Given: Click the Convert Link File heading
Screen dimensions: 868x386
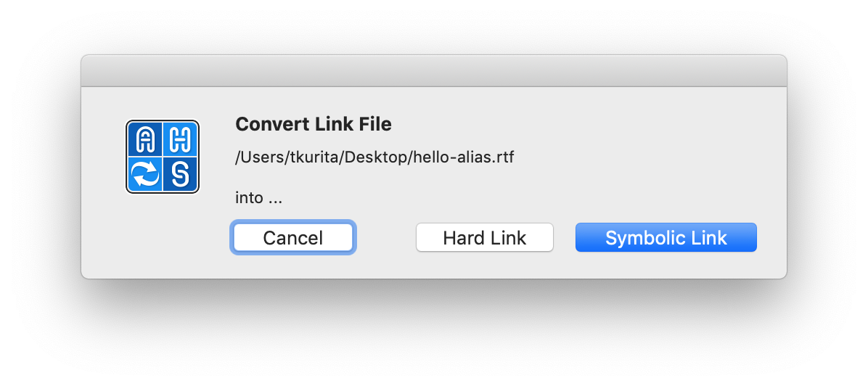Looking at the screenshot, I should click(313, 125).
